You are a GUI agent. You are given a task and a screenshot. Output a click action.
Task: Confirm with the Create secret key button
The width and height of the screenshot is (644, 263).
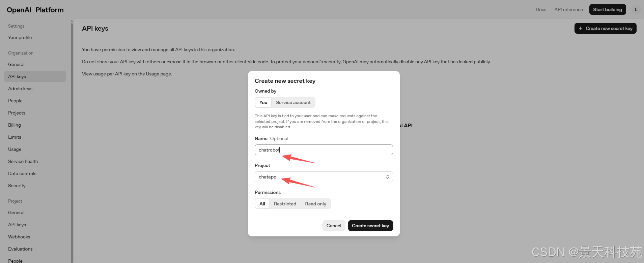(370, 226)
